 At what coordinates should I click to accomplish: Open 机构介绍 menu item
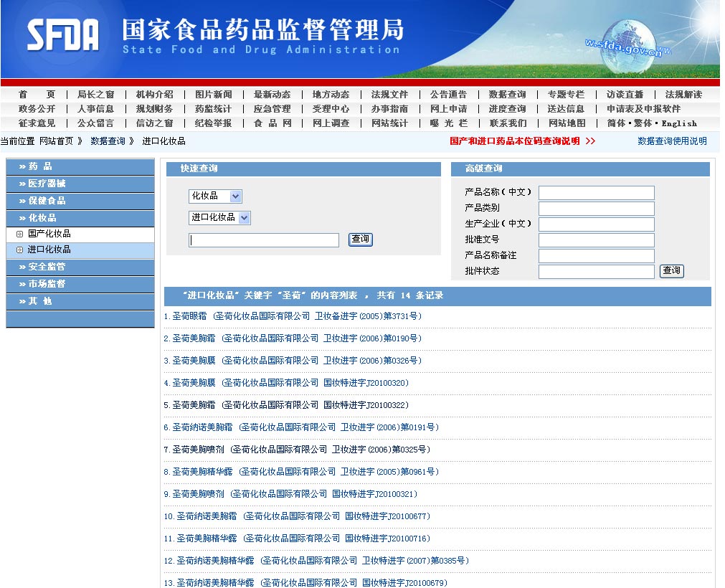coord(154,95)
